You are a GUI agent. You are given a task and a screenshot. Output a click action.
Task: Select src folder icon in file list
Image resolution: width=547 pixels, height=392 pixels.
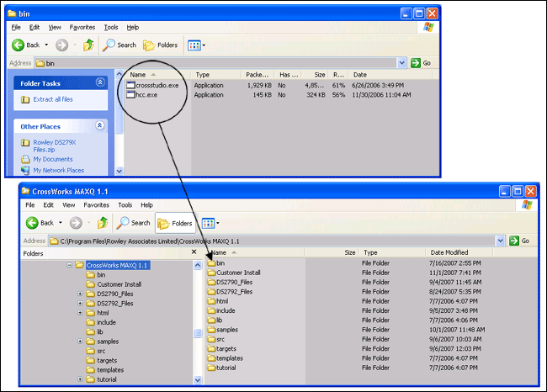(212, 339)
